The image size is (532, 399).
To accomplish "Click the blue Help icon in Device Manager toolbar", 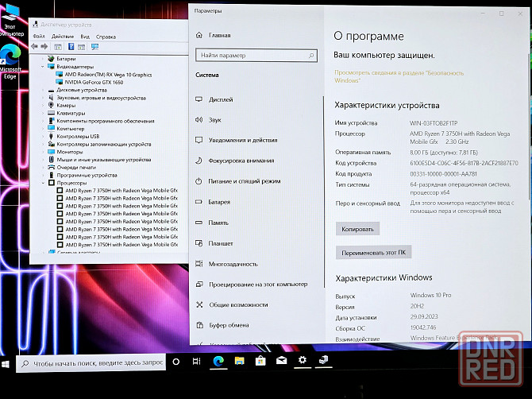I will pyautogui.click(x=71, y=47).
